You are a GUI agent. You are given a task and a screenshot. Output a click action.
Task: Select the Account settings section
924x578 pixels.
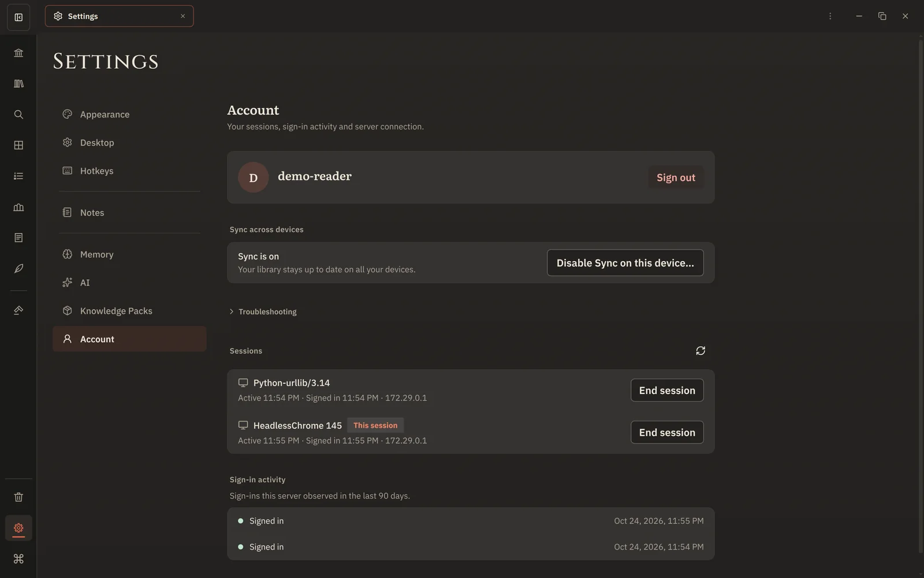(129, 339)
